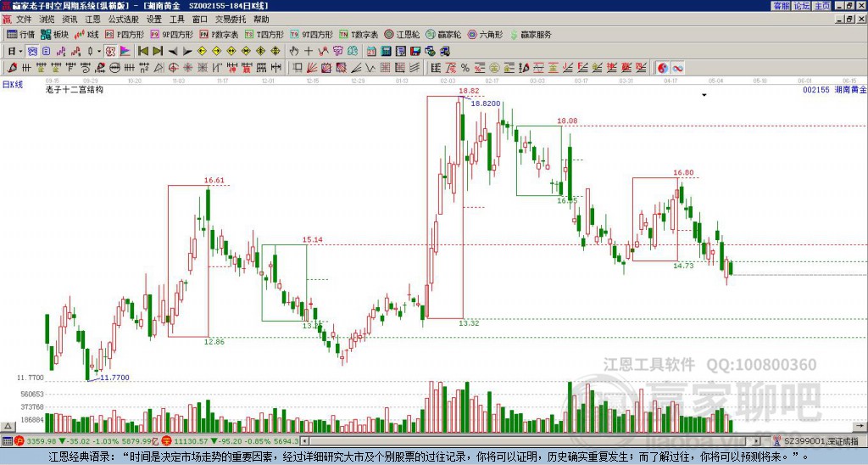Open the 板块 sector view

54,34
